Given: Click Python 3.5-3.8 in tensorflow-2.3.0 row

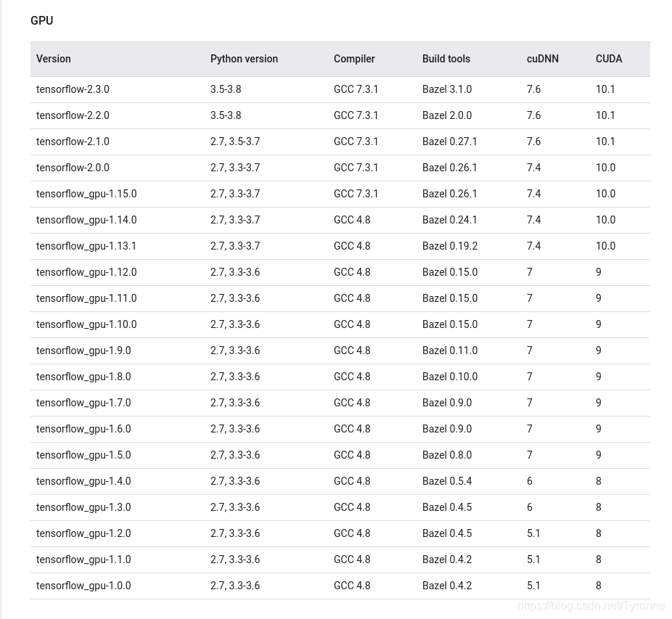Looking at the screenshot, I should [226, 89].
